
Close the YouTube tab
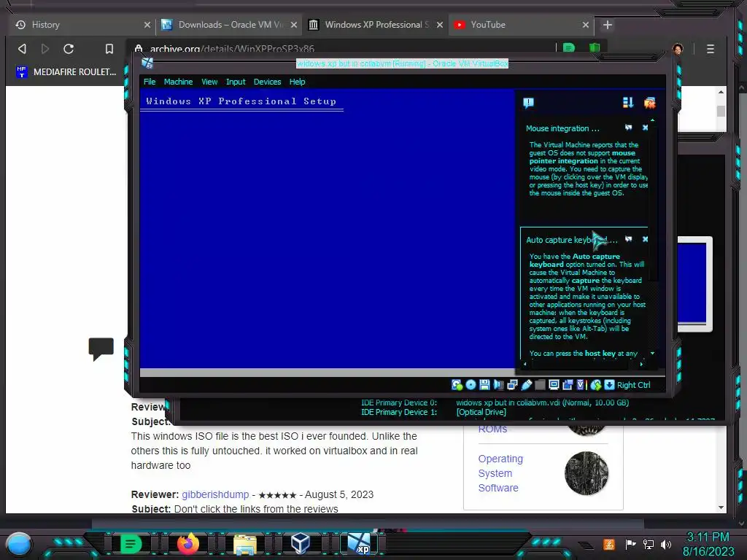586,25
